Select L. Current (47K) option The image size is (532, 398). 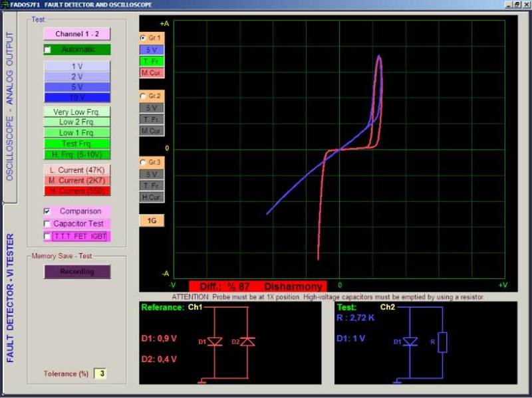click(x=77, y=170)
